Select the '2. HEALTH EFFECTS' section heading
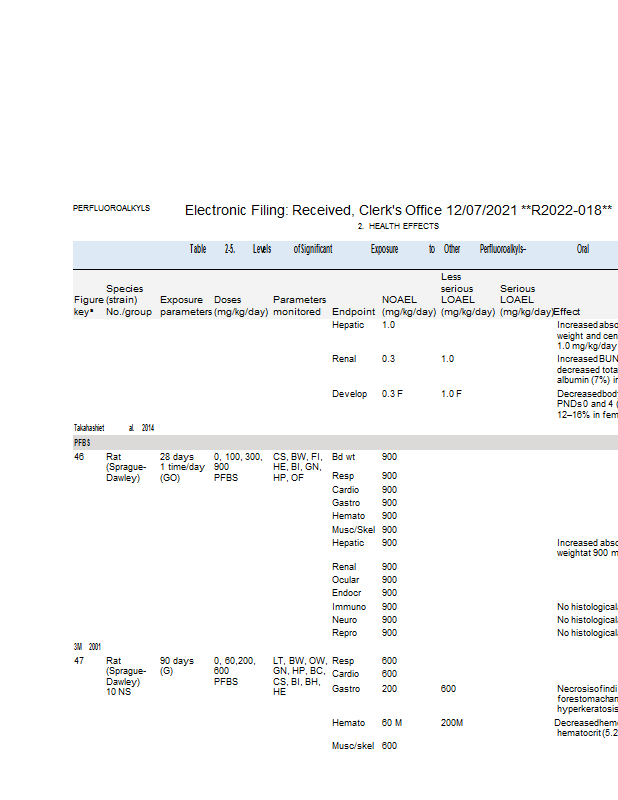 click(397, 227)
